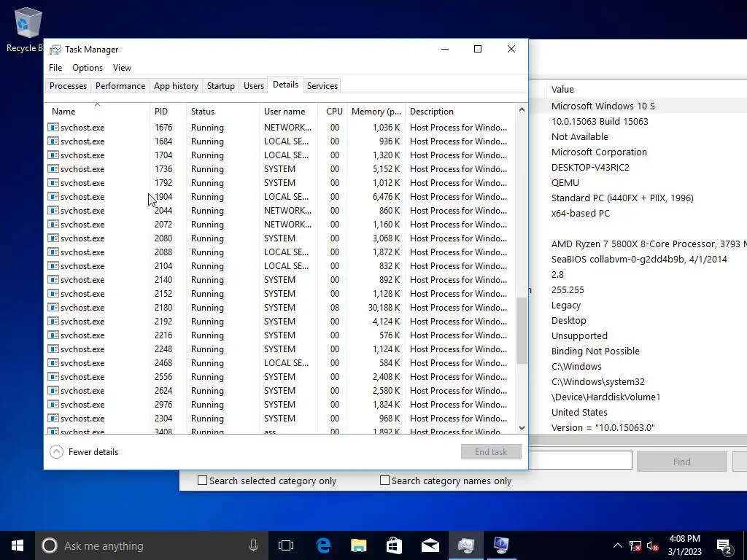Click the process list scroll down arrow
747x560 pixels.
522,427
